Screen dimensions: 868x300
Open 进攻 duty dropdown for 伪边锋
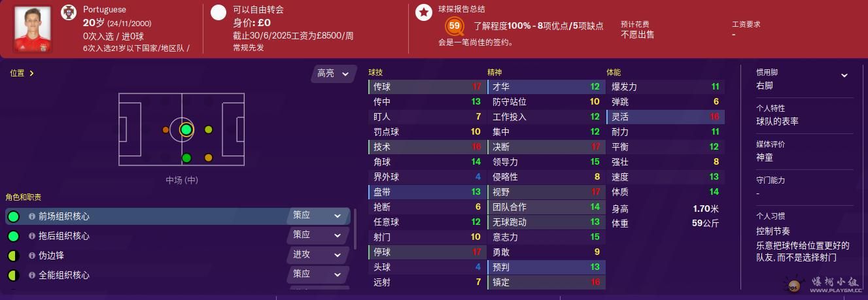pyautogui.click(x=318, y=255)
